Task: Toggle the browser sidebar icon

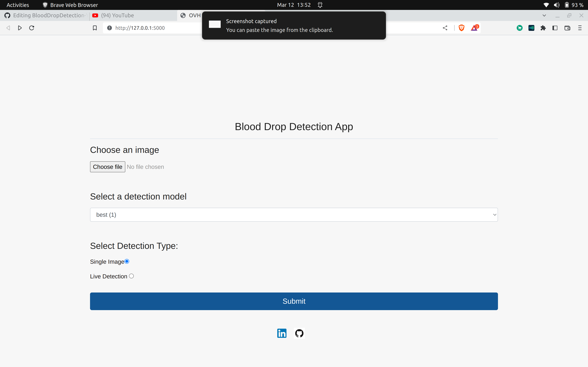Action: 555,28
